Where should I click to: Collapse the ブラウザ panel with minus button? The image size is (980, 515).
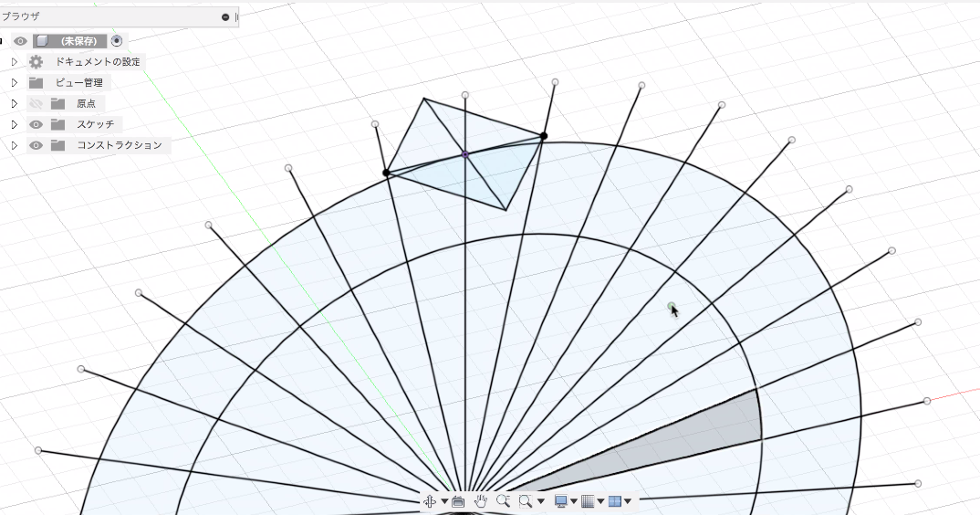pyautogui.click(x=225, y=16)
